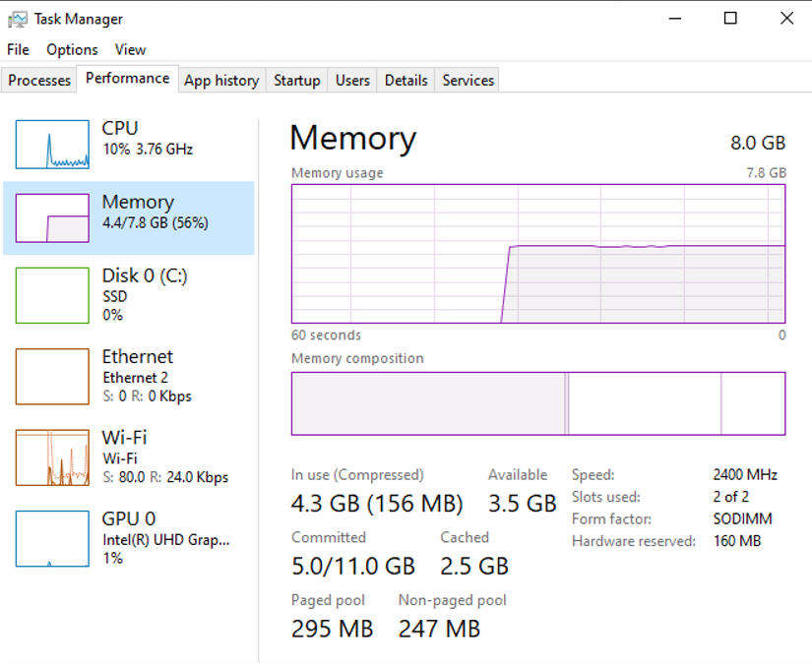Image resolution: width=812 pixels, height=668 pixels.
Task: Click the Task Manager app icon in title bar
Action: [17, 19]
